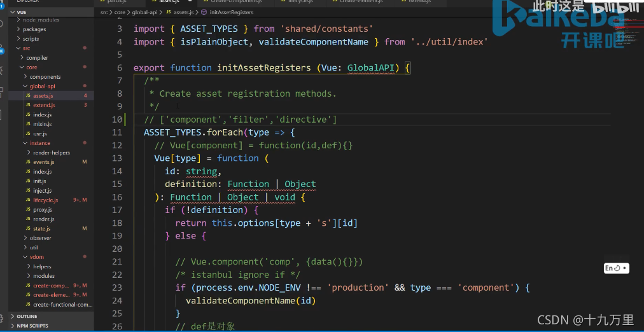Switch to the create-element.js editor tab
The height and width of the screenshot is (332, 644).
(x=361, y=2)
